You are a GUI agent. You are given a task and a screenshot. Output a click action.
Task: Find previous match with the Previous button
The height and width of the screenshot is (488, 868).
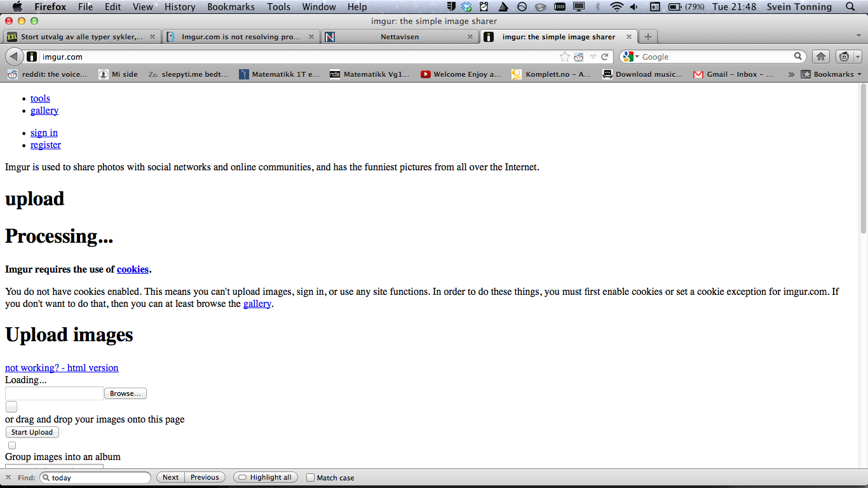pyautogui.click(x=205, y=477)
